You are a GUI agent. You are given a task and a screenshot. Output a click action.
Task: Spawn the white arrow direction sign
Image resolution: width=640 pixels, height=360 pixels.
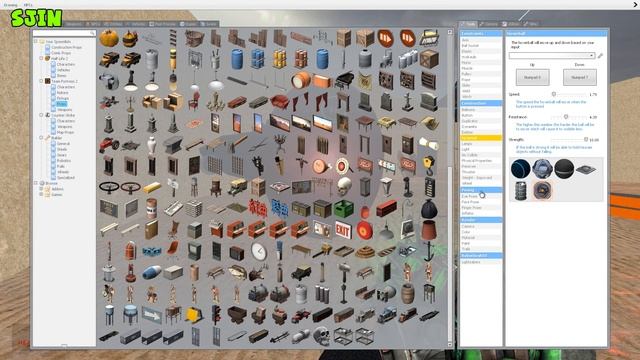(151, 315)
